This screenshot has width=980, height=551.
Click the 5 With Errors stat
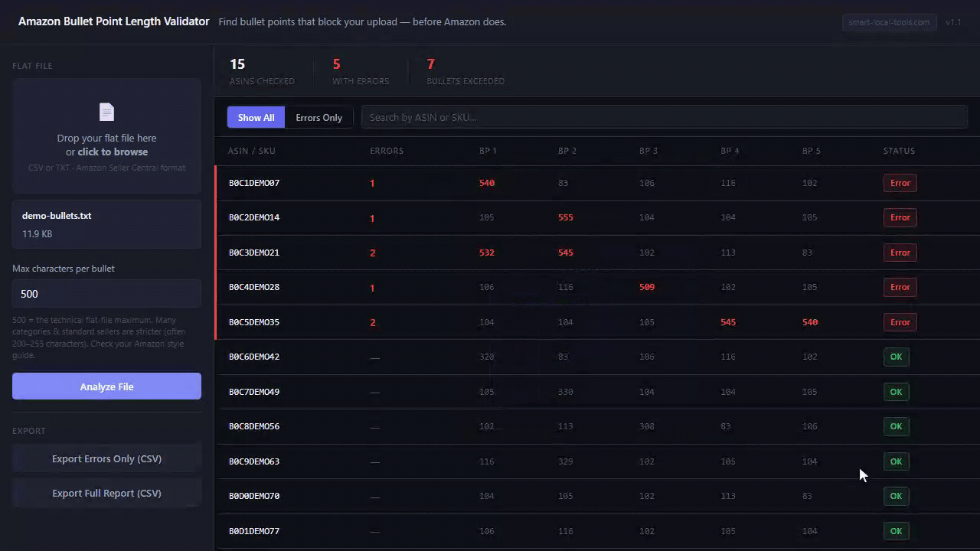[x=360, y=71]
